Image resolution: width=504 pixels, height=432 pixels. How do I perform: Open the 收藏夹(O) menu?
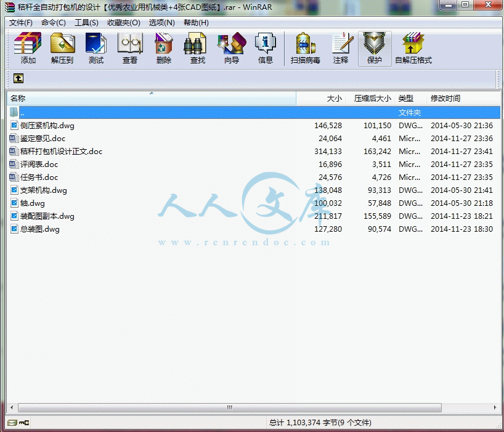[124, 23]
